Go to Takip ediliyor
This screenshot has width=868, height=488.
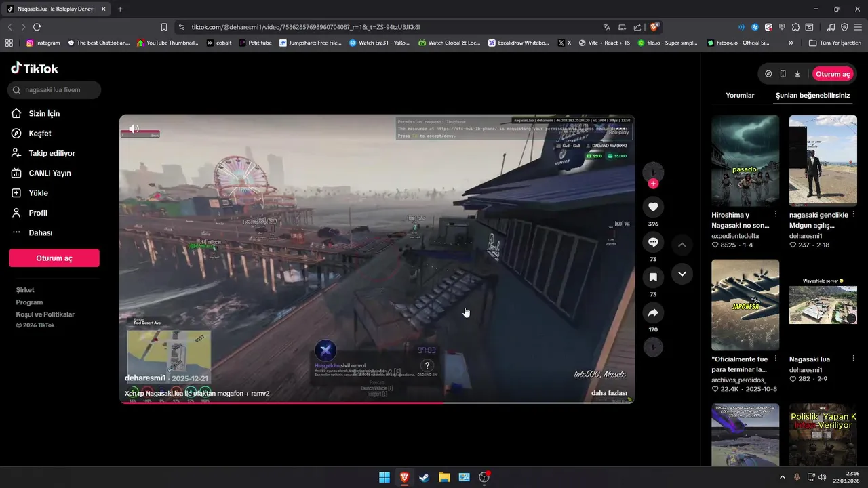click(43, 153)
